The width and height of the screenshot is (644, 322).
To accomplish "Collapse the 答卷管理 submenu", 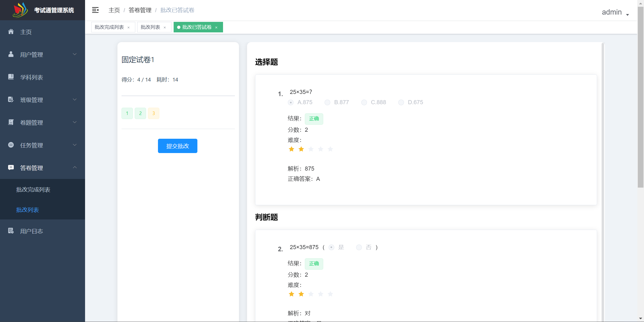I will (75, 168).
